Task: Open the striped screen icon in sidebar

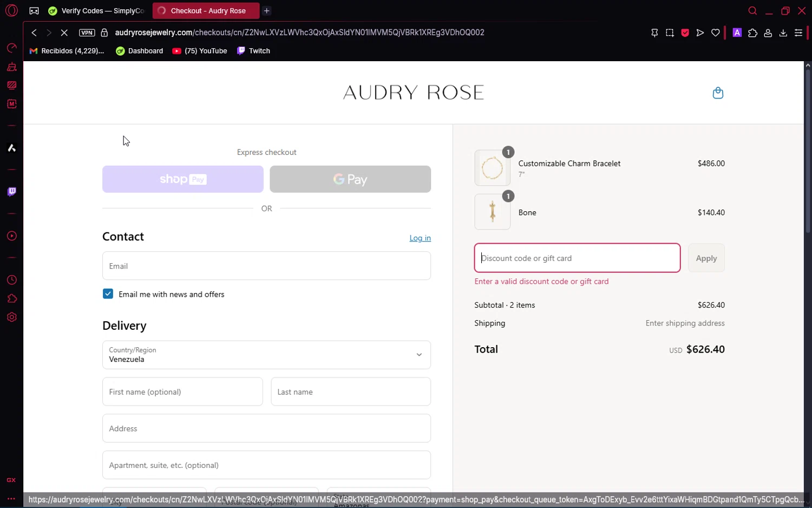Action: [x=11, y=85]
